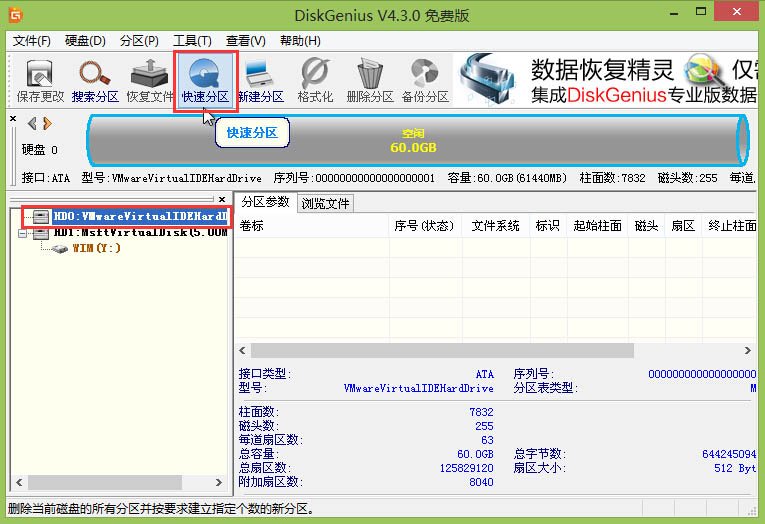Select the 格式化 (Format) toolbar icon
The image size is (765, 524).
click(x=315, y=80)
